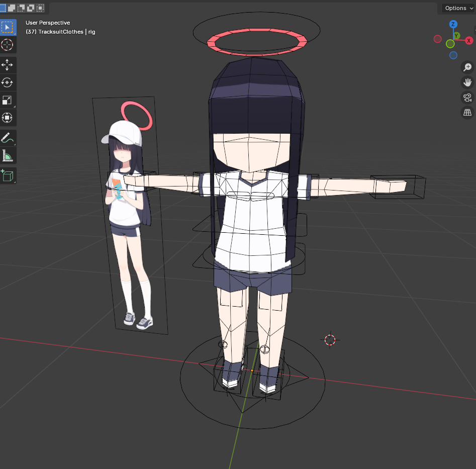
Task: Click the zoom magnifier viewport button
Action: pos(467,67)
